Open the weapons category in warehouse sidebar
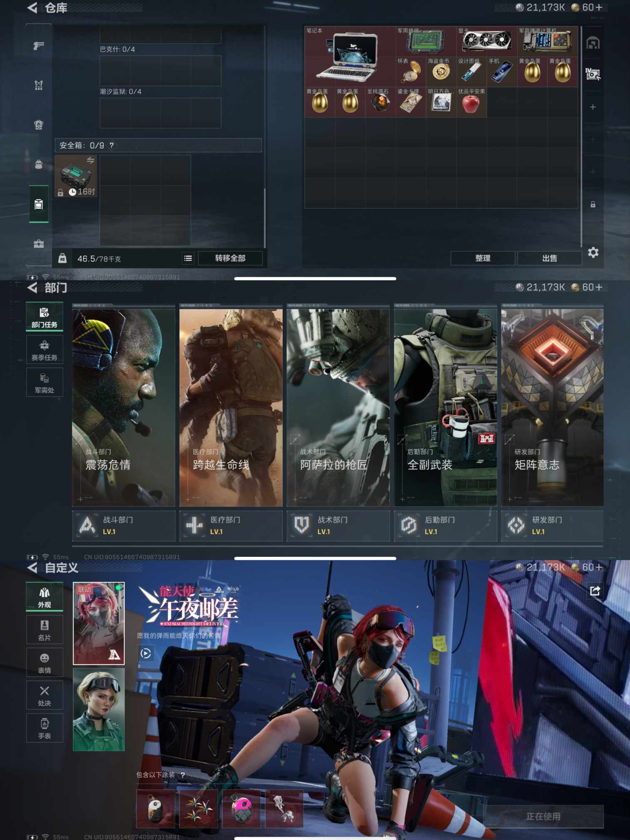 point(39,45)
